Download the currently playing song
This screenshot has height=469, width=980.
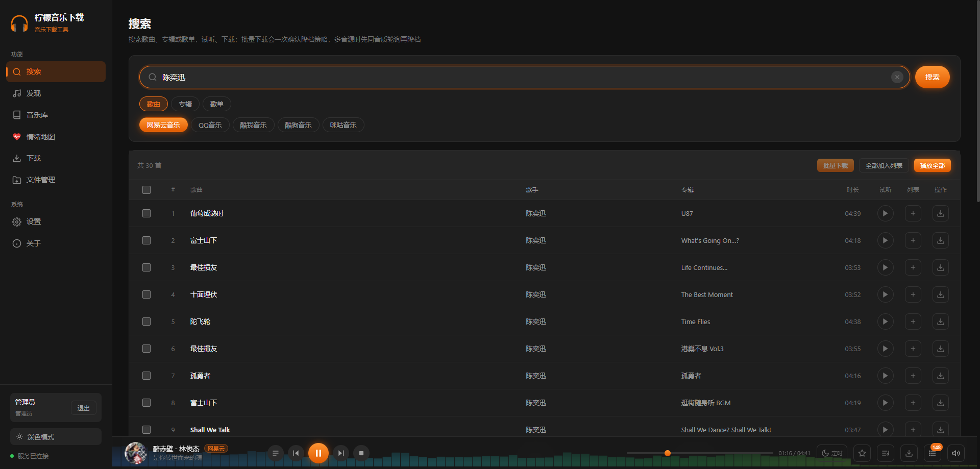pyautogui.click(x=909, y=453)
